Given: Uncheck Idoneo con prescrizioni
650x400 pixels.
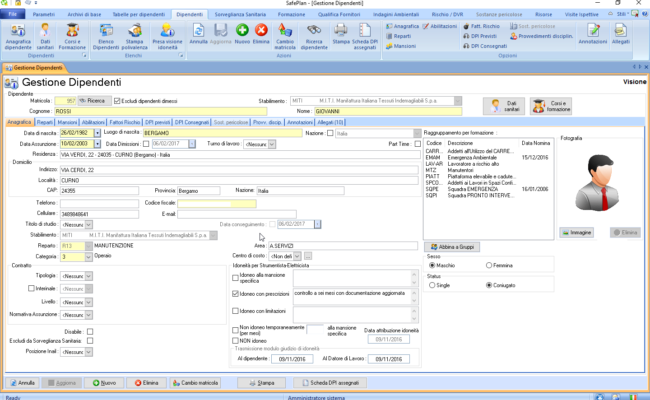Looking at the screenshot, I should pyautogui.click(x=235, y=293).
